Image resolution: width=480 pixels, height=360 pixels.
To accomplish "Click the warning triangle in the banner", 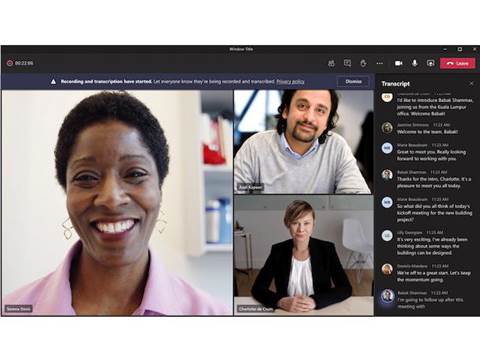I will point(53,82).
